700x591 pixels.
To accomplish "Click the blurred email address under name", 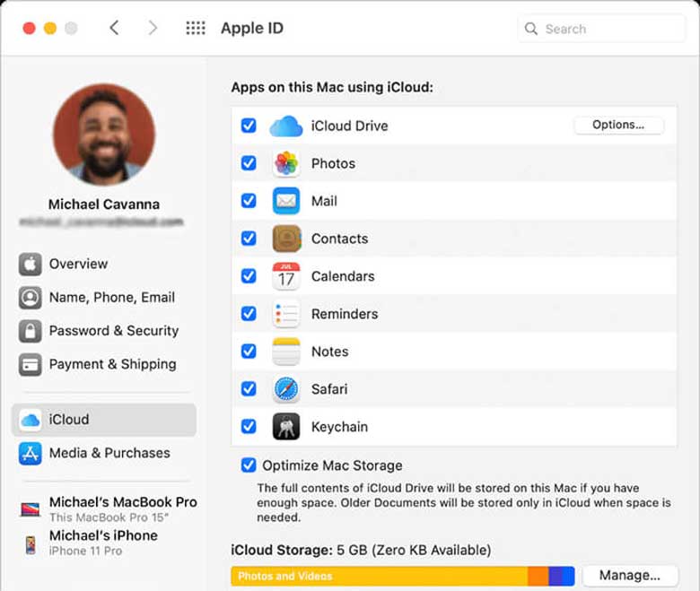I will tap(101, 222).
